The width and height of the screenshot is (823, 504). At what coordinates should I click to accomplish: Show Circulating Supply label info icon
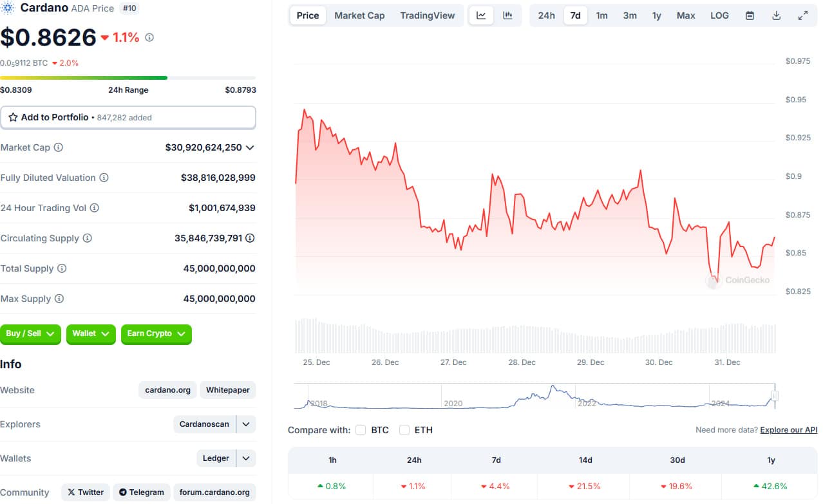pyautogui.click(x=88, y=238)
